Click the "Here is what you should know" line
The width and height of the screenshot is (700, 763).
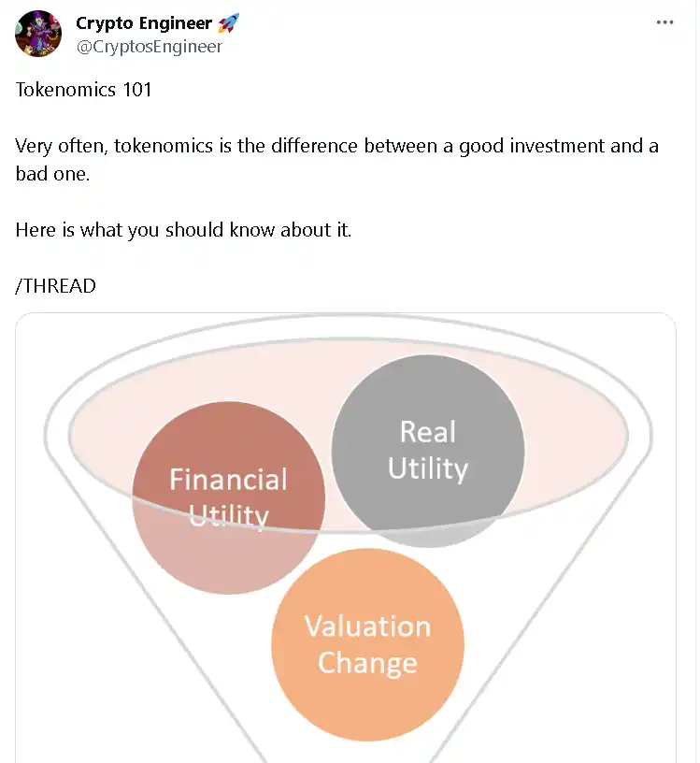tap(183, 230)
